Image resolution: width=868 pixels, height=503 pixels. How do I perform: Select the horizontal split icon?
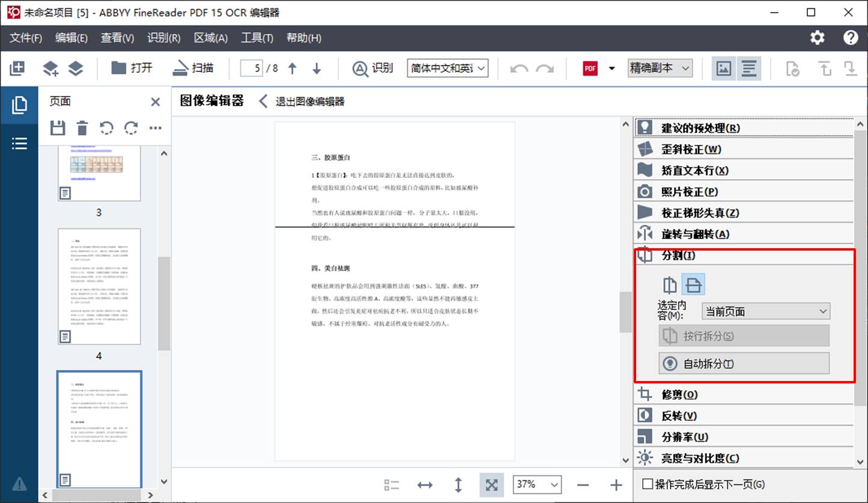click(693, 285)
